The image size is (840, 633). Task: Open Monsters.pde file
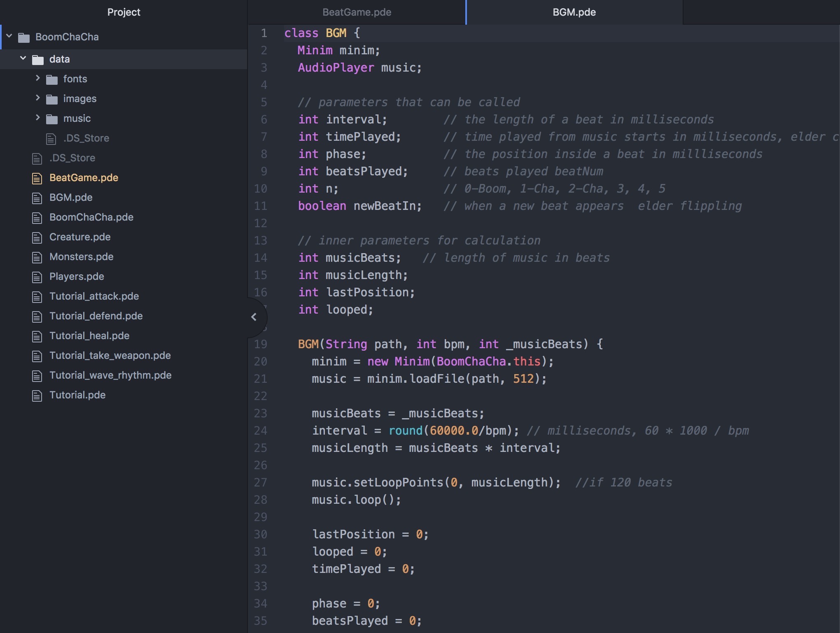point(81,256)
